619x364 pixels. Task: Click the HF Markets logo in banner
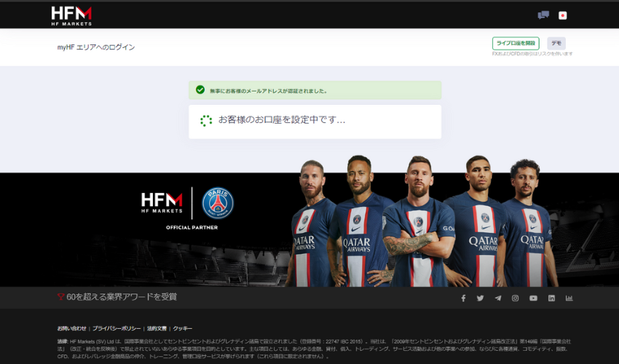162,203
